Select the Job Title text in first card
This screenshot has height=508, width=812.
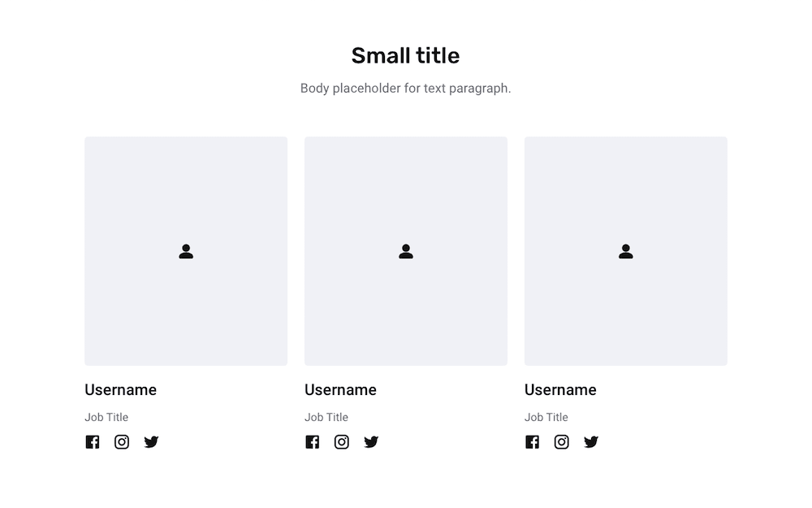click(106, 417)
